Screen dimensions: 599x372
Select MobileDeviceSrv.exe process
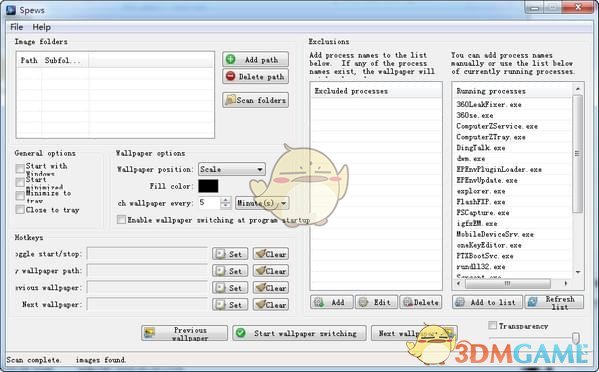coord(495,234)
